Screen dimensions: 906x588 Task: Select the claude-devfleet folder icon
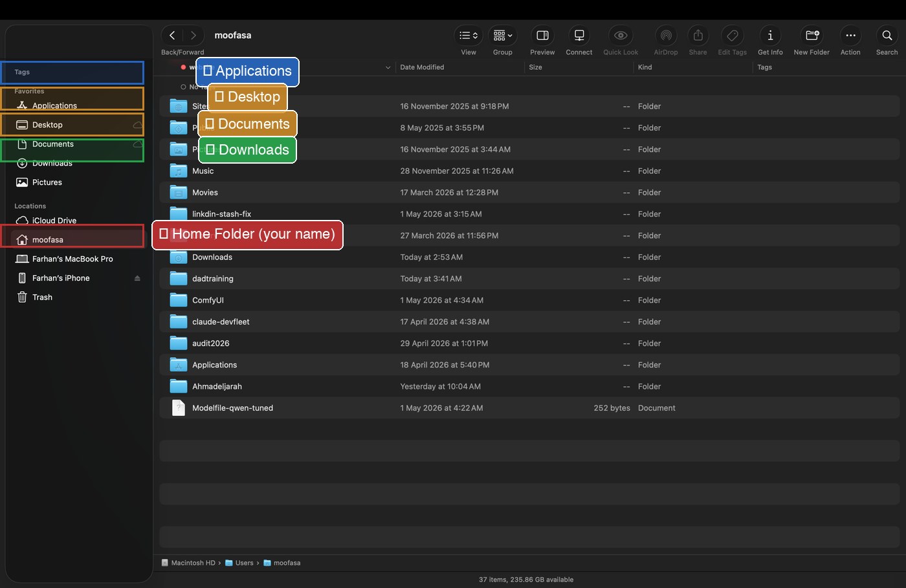tap(178, 321)
